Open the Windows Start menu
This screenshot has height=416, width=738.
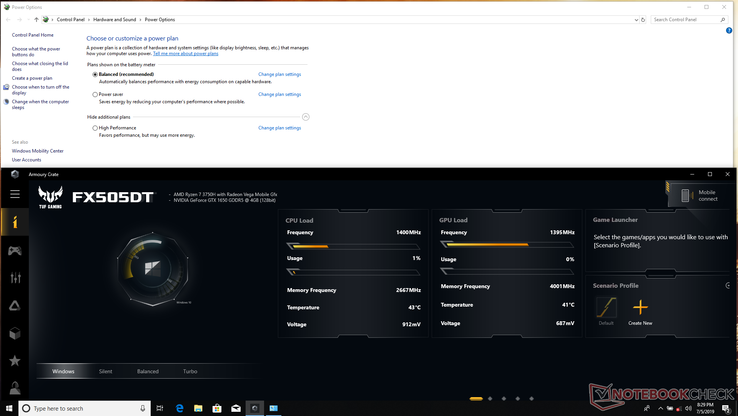tap(9, 408)
